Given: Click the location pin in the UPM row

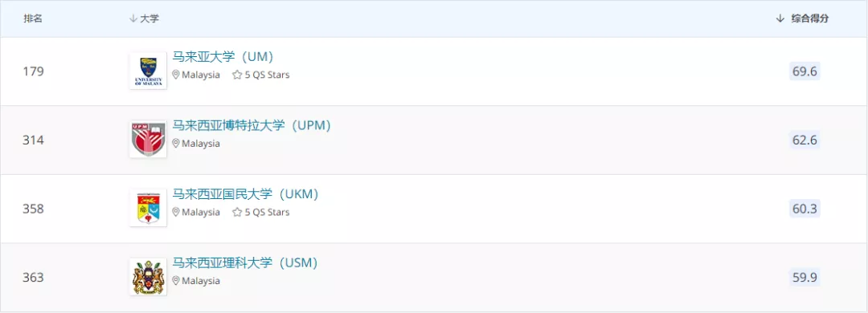Looking at the screenshot, I should (176, 143).
